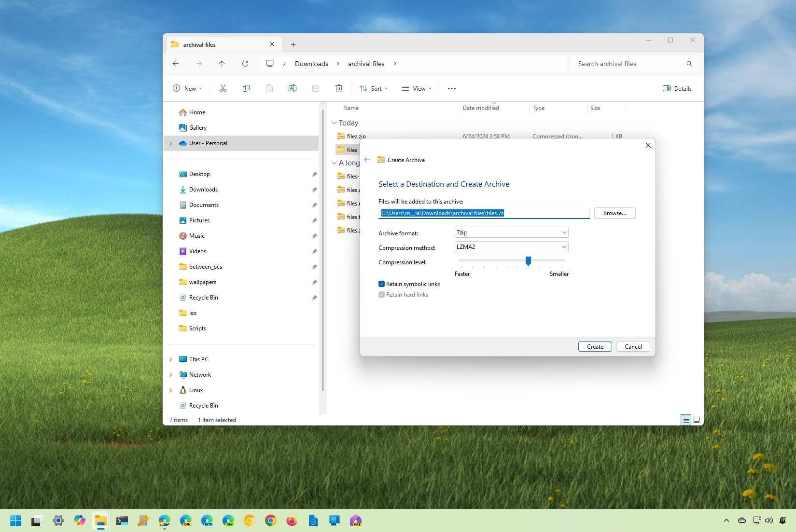
Task: Open Compression method dropdown
Action: tap(511, 247)
